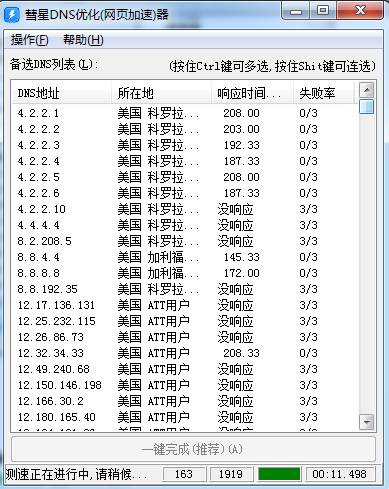The width and height of the screenshot is (389, 489).
Task: Click the green progress bar in status bar
Action: click(x=279, y=474)
